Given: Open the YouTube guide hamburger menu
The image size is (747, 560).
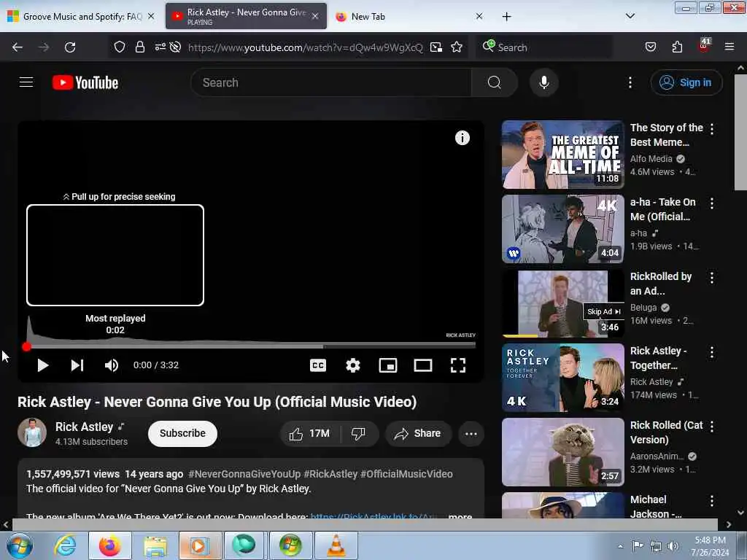Looking at the screenshot, I should tap(26, 82).
